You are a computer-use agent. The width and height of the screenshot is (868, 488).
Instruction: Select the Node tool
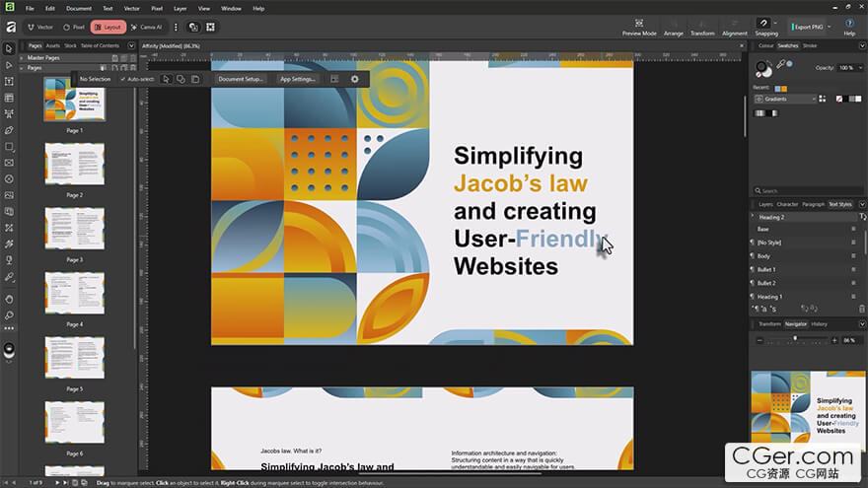coord(9,65)
